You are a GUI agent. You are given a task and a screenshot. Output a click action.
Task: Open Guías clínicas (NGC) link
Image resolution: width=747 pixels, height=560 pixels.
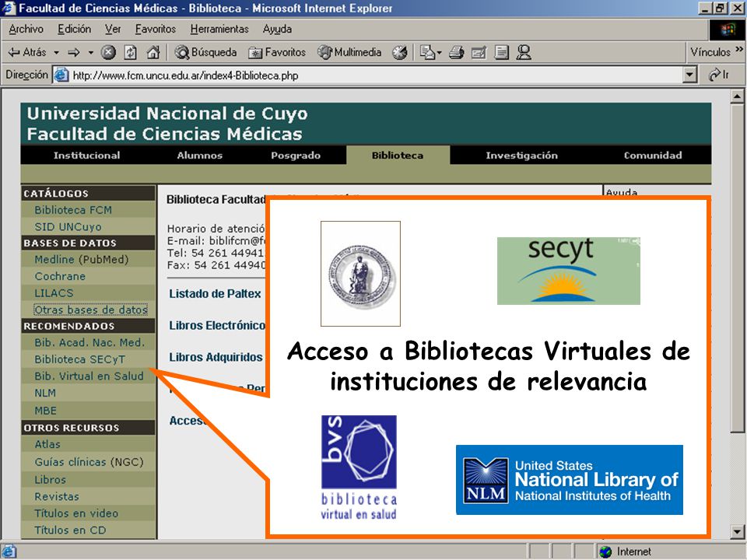[89, 462]
